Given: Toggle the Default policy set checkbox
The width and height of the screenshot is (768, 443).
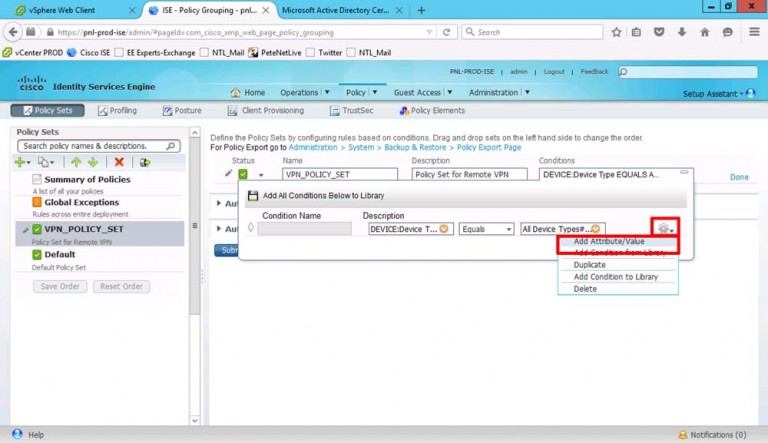Looking at the screenshot, I should click(x=37, y=254).
